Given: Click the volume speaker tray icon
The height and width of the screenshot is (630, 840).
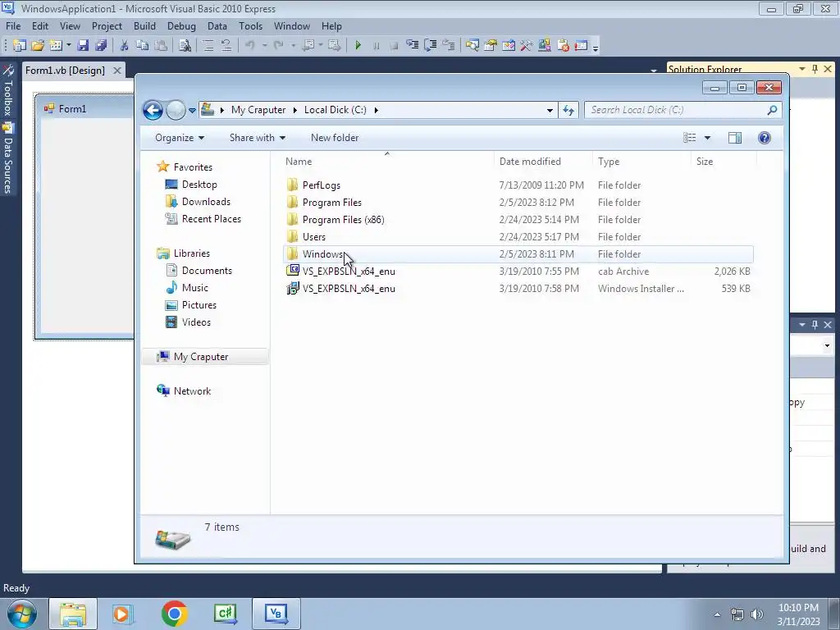Looking at the screenshot, I should click(756, 614).
